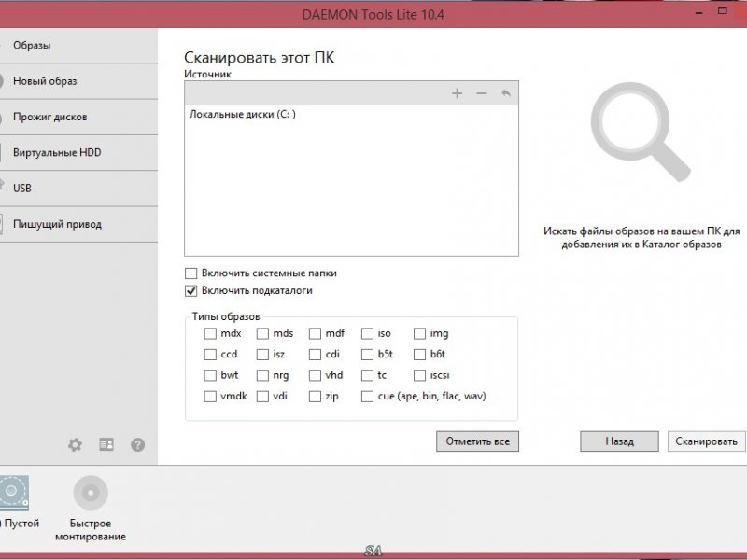
Task: Open Прожиг дисков sidebar item
Action: [x=78, y=118]
